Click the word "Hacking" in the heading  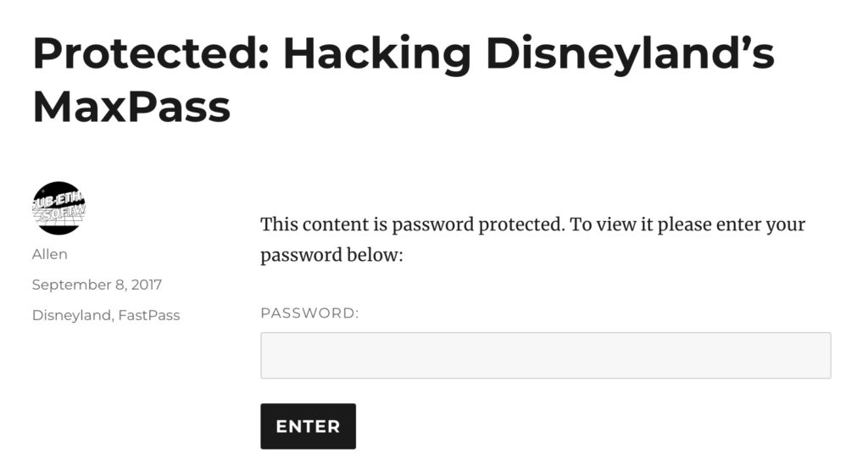tap(376, 54)
